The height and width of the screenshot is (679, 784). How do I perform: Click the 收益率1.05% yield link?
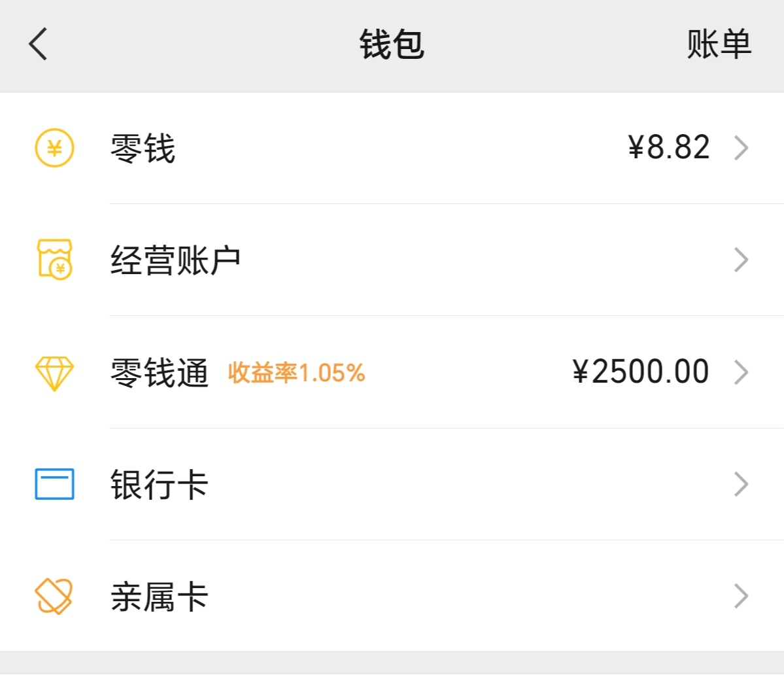click(x=296, y=373)
